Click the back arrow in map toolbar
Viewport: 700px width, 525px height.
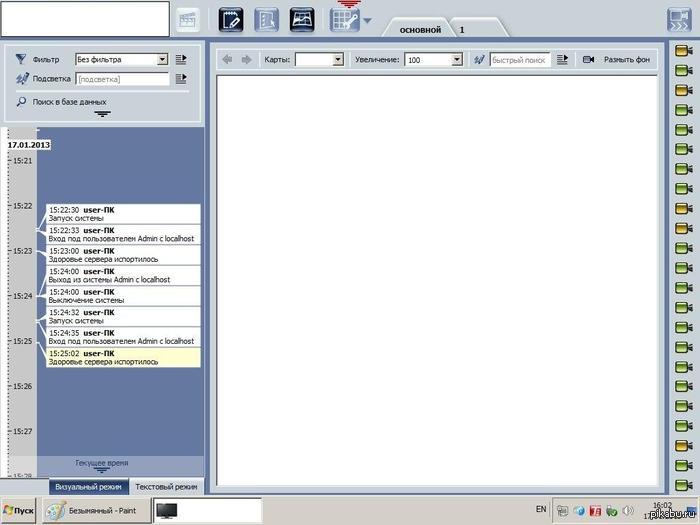(228, 60)
